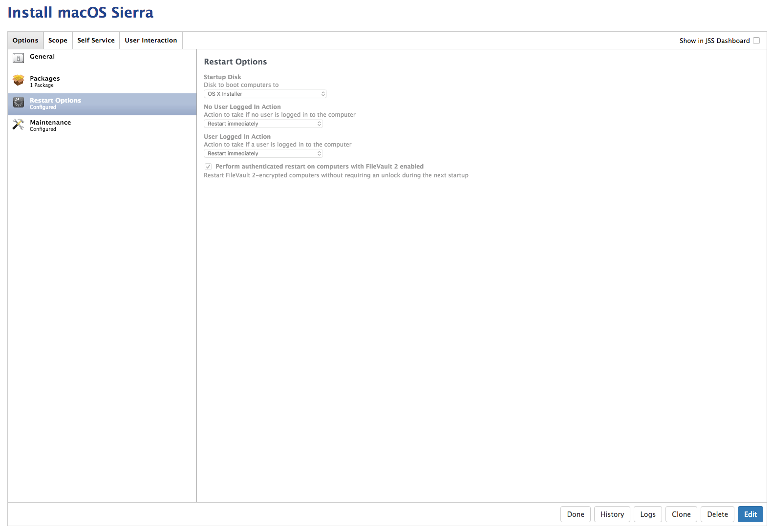This screenshot has height=532, width=772.
Task: Switch to the Self Service tab
Action: click(96, 41)
